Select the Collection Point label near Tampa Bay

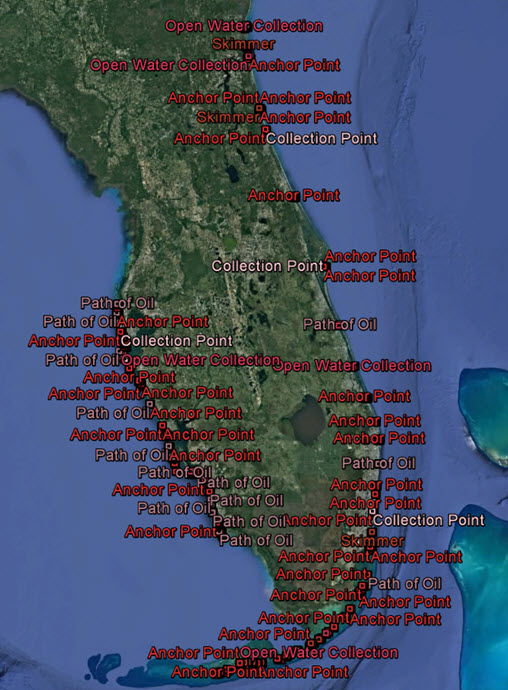point(177,341)
